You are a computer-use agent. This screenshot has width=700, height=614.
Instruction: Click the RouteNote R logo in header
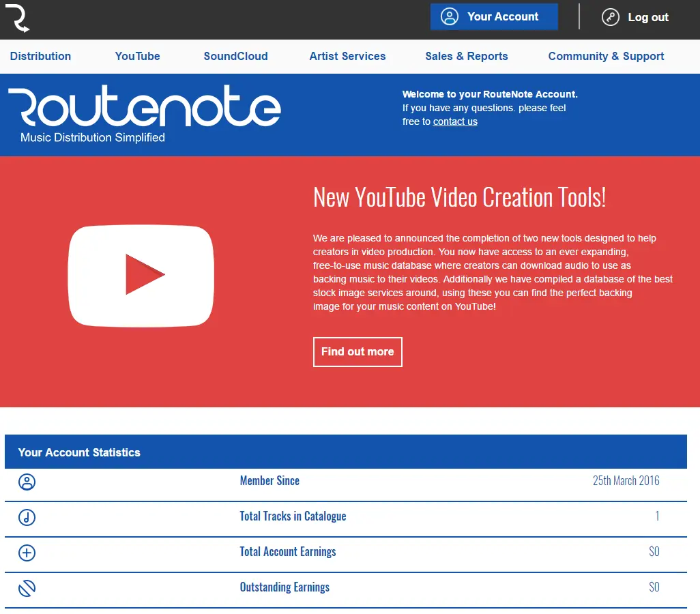tap(18, 18)
